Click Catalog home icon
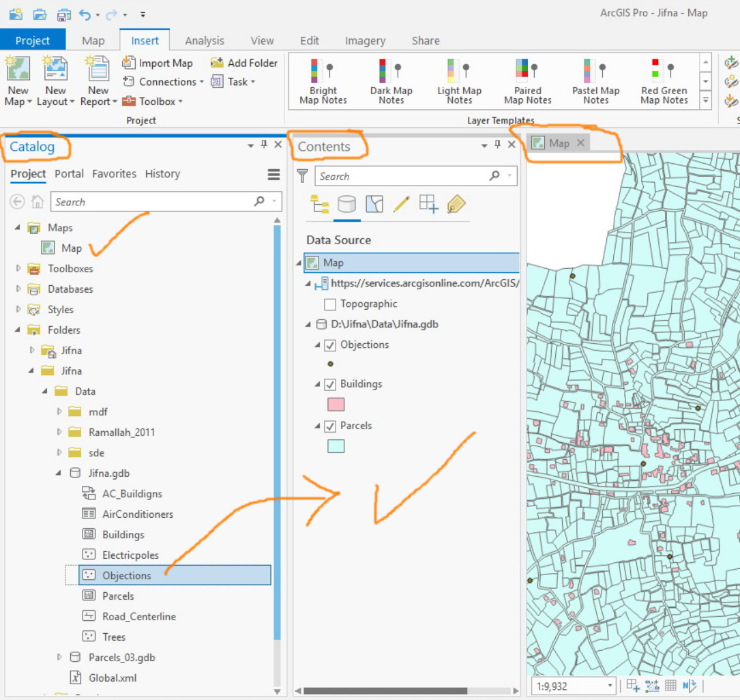Viewport: 740px width, 700px height. click(x=38, y=202)
